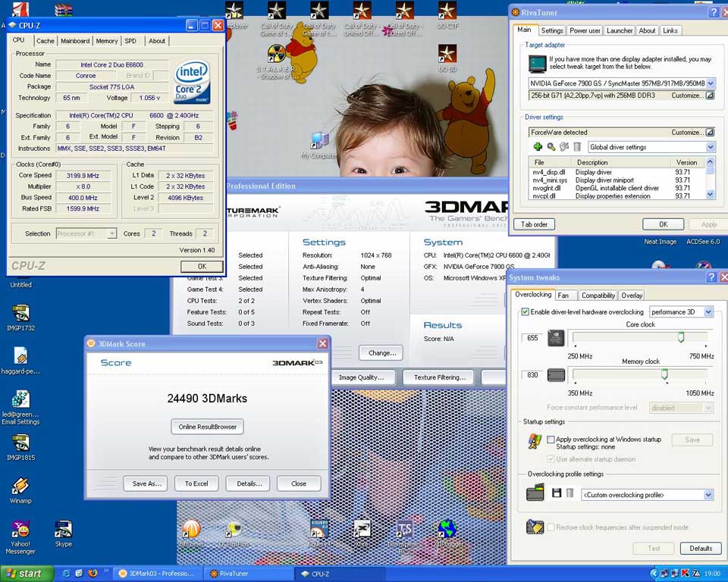The height and width of the screenshot is (582, 728).
Task: Click the delete profile icon beside the floppy icon
Action: point(570,493)
